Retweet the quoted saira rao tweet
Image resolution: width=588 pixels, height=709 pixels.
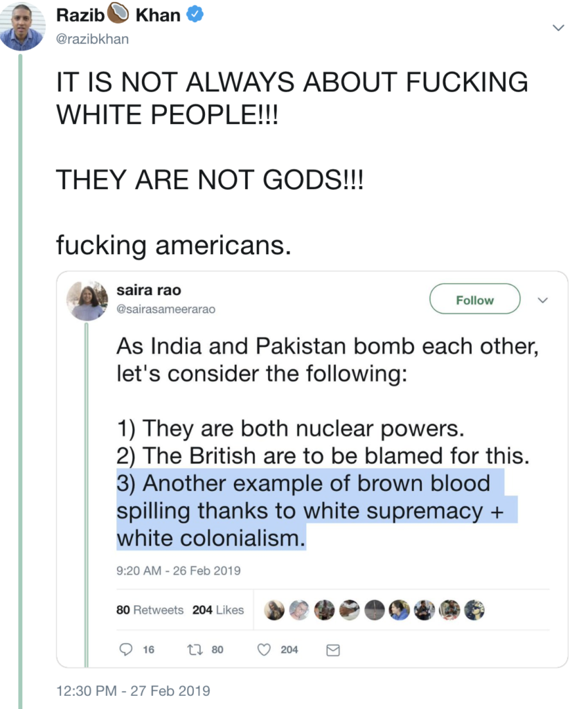point(195,649)
